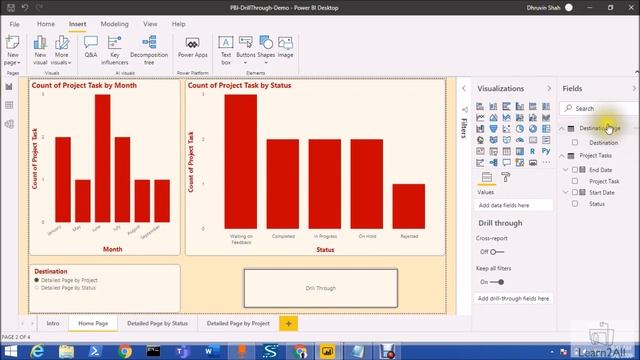640x360 pixels.
Task: Select the Rejected bar in Status chart
Action: coord(409,206)
